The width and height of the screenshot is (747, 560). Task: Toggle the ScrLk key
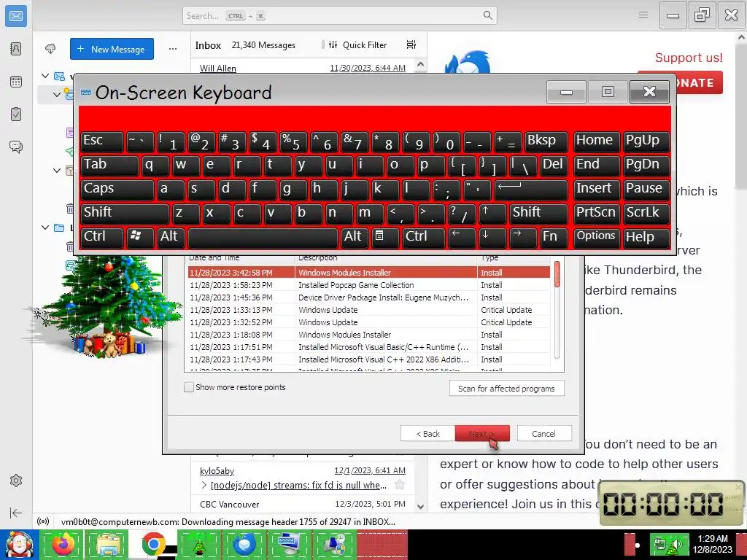click(x=646, y=213)
